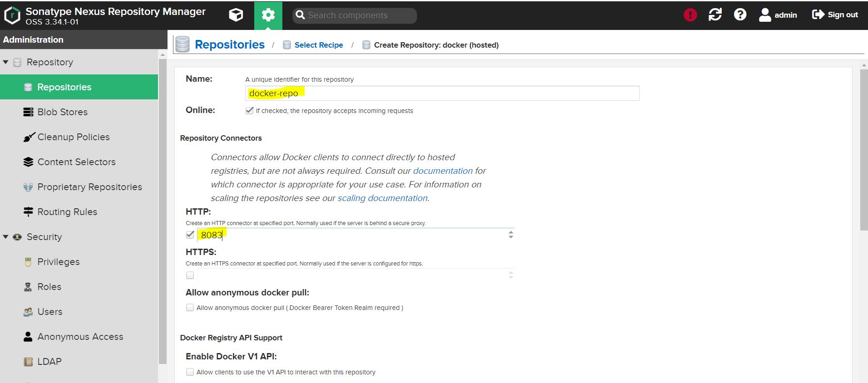Open the Help question mark icon

click(740, 15)
